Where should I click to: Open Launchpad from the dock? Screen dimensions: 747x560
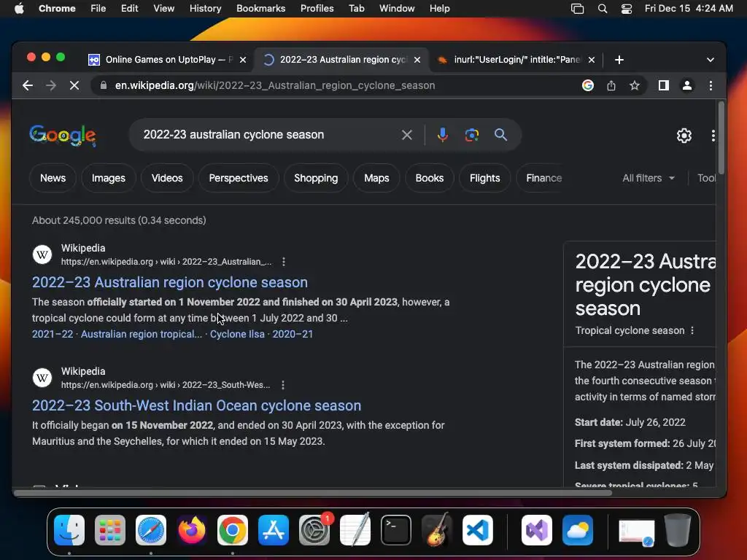pyautogui.click(x=110, y=530)
